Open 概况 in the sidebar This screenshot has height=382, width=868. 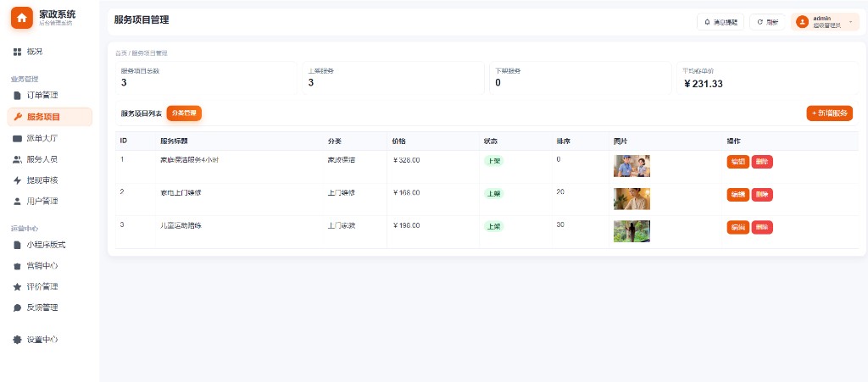click(x=49, y=52)
